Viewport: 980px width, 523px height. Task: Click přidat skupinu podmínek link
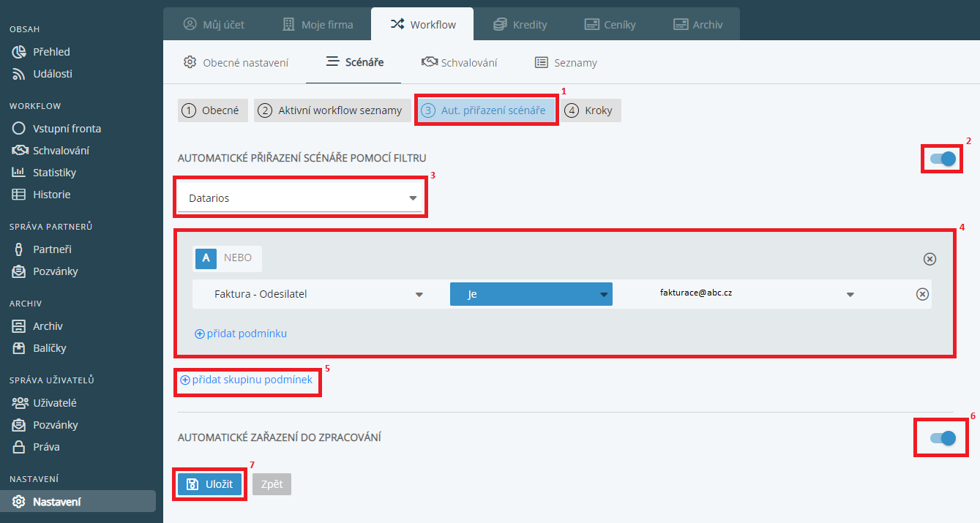247,380
